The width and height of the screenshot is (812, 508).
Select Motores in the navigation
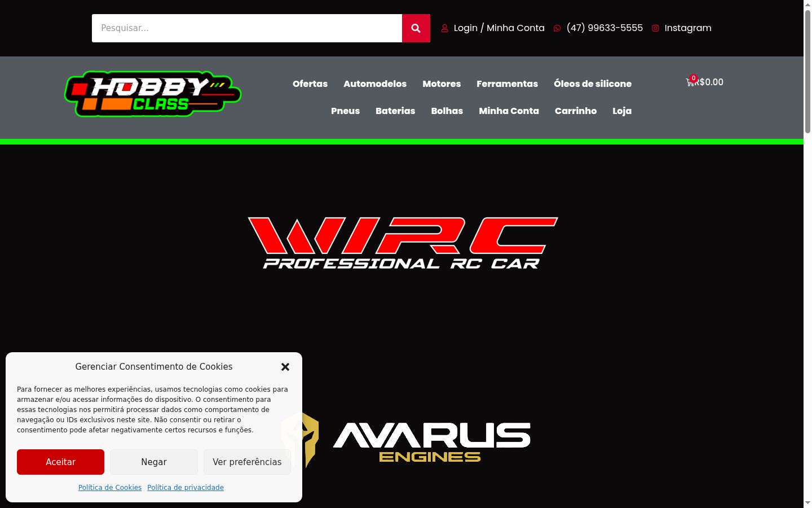(442, 84)
